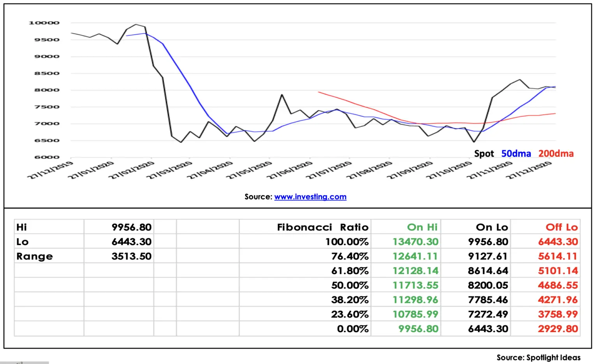
Task: Select the green On Hi column header
Action: (x=406, y=227)
